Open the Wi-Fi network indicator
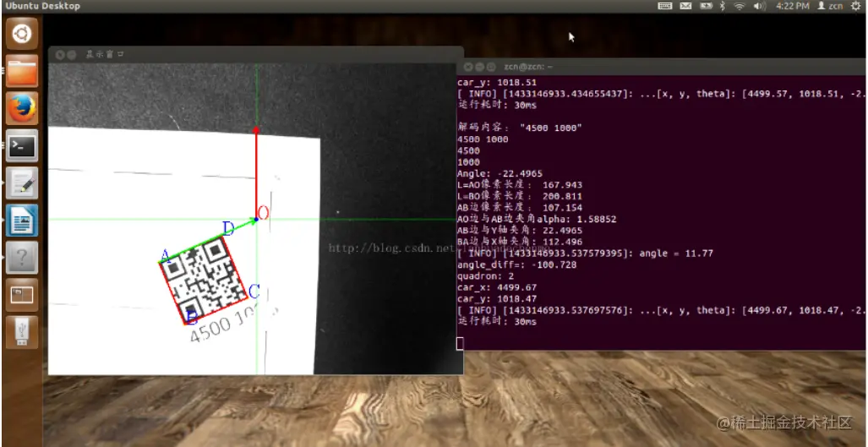The image size is (868, 447). [x=740, y=6]
